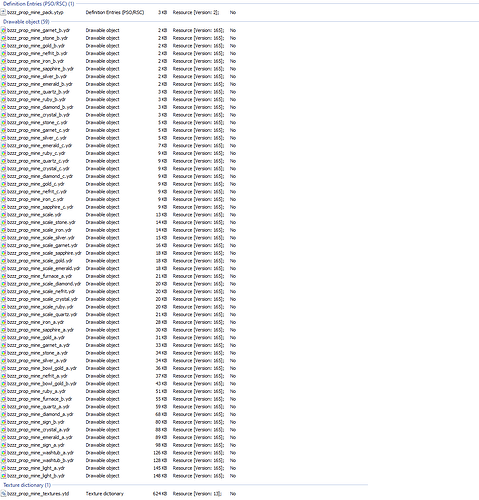Collapse the Definition Entries (PSO/RSC) group header
The height and width of the screenshot is (500, 479).
click(38, 4)
